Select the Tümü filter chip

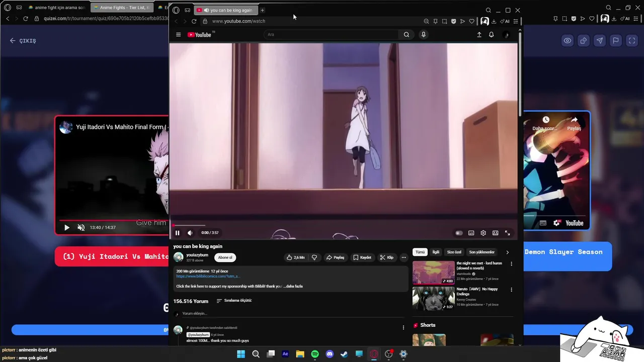420,252
